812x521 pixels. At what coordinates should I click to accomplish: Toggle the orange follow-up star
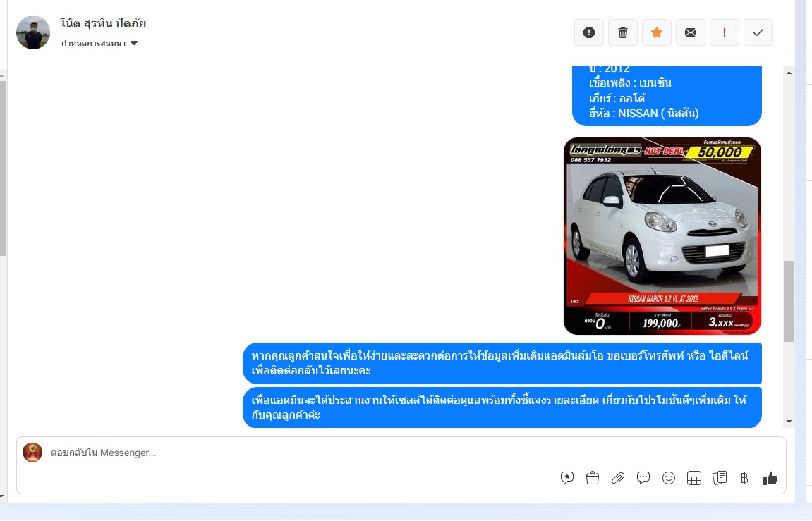(657, 32)
